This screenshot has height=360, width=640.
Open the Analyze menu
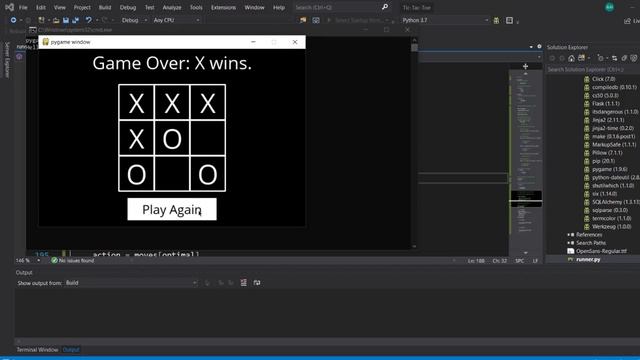pyautogui.click(x=172, y=7)
